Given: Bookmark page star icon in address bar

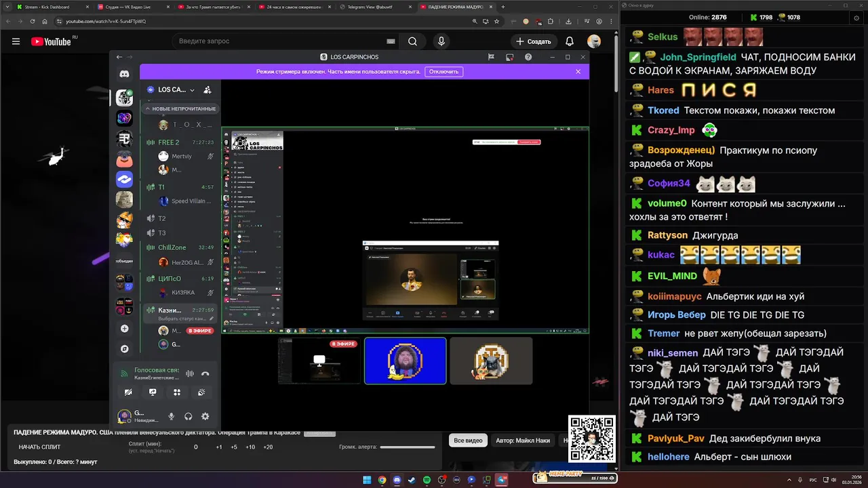Looking at the screenshot, I should point(496,21).
